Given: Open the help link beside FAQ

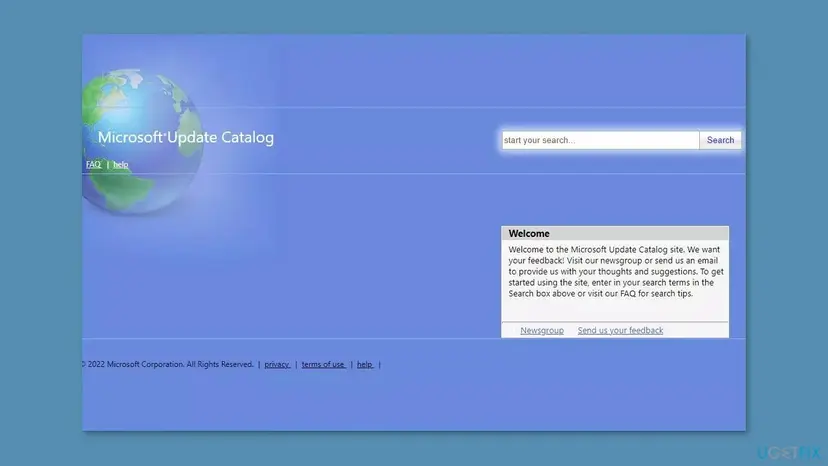Looking at the screenshot, I should click(x=120, y=164).
